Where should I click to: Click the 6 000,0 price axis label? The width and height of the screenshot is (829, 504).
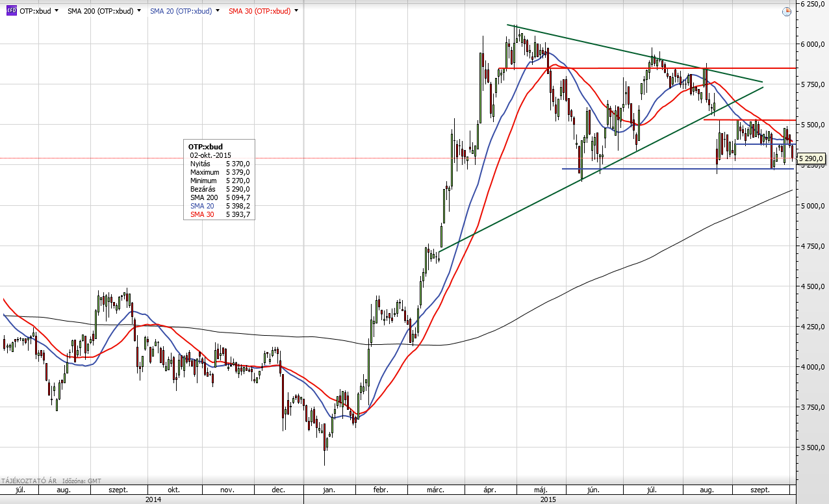tap(813, 44)
